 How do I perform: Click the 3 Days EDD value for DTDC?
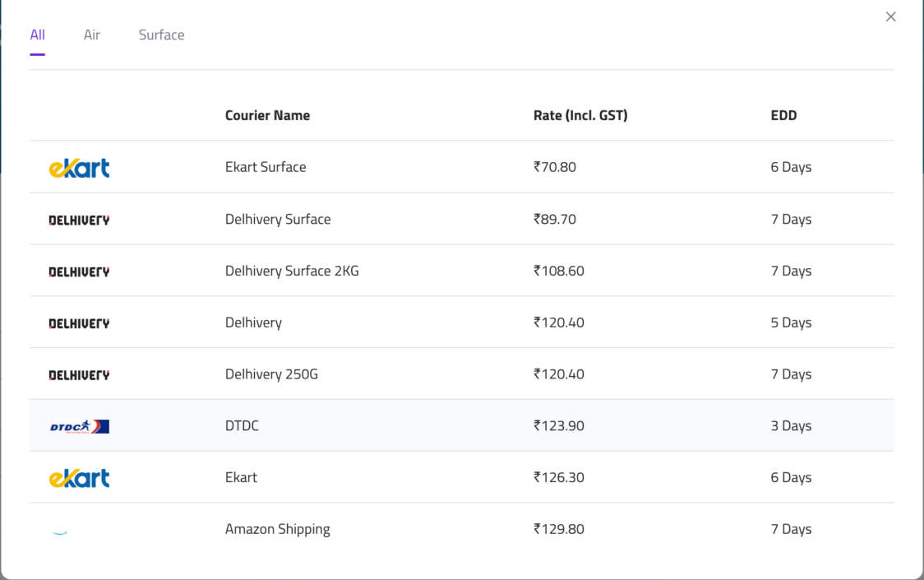[x=791, y=425]
